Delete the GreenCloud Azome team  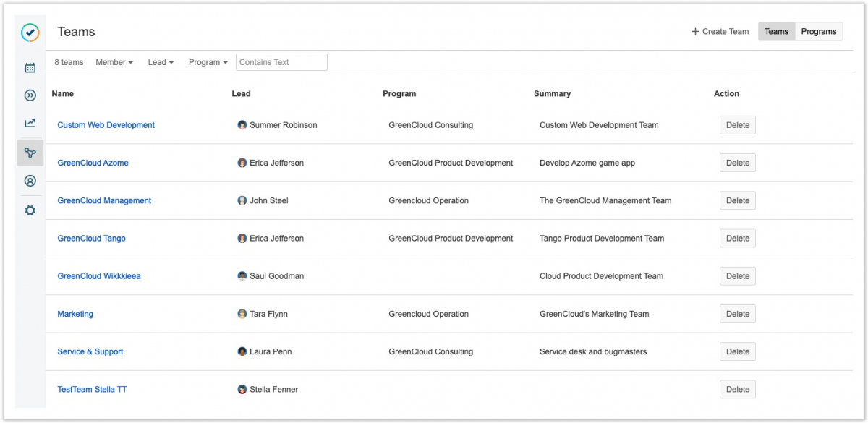point(737,163)
